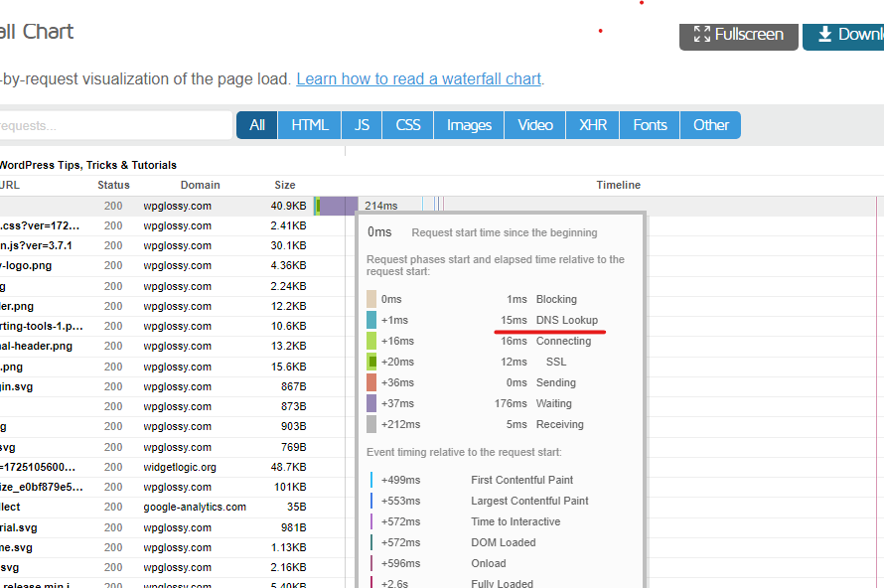The width and height of the screenshot is (884, 588).
Task: Click the Domain column header
Action: click(x=200, y=185)
